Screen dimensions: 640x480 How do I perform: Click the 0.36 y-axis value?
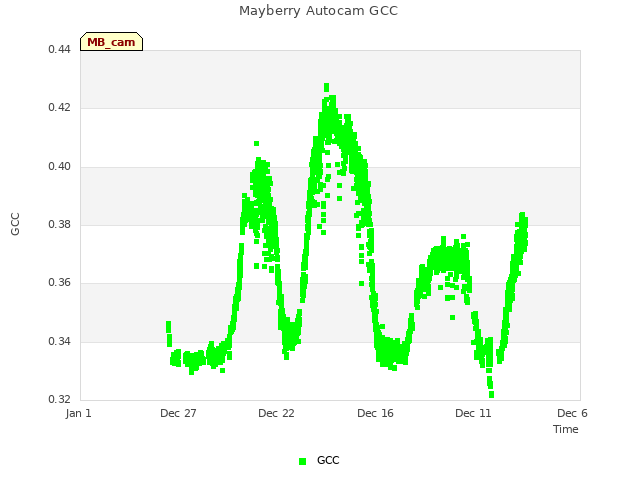coord(60,282)
